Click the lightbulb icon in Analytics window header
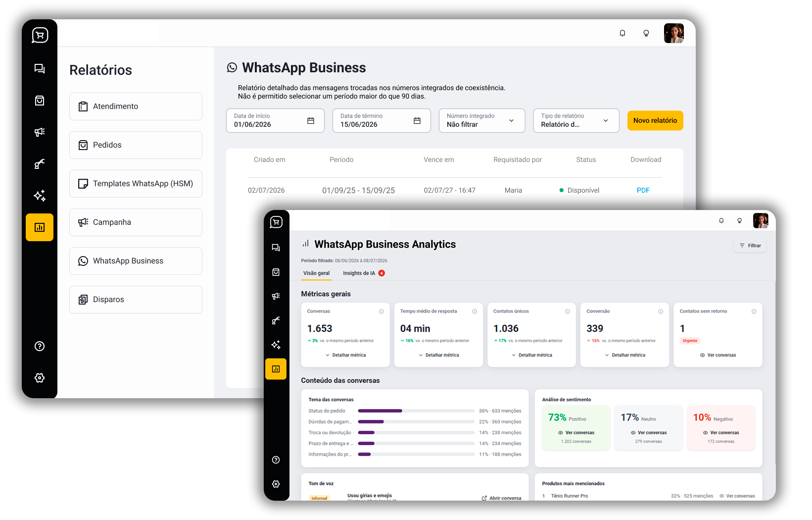 click(x=740, y=220)
